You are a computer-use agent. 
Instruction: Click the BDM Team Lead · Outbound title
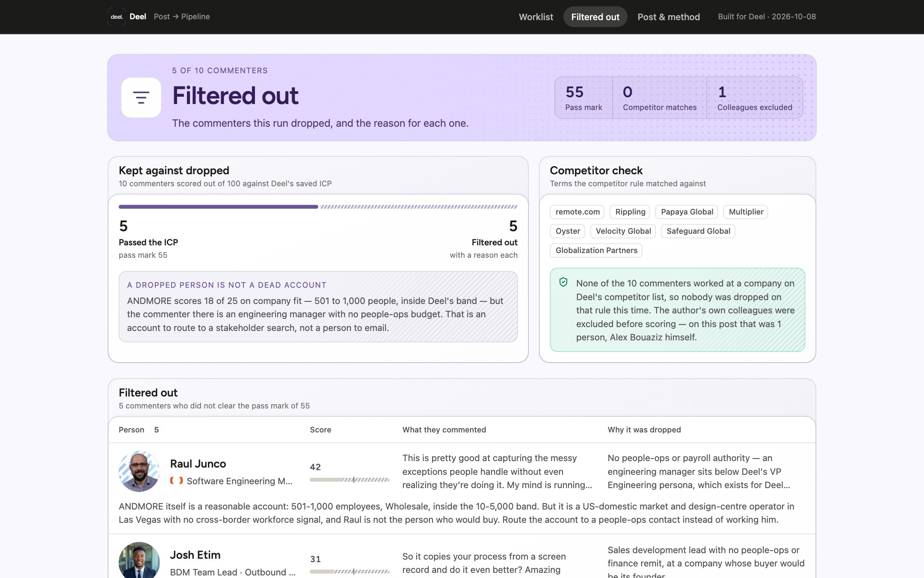tap(233, 572)
